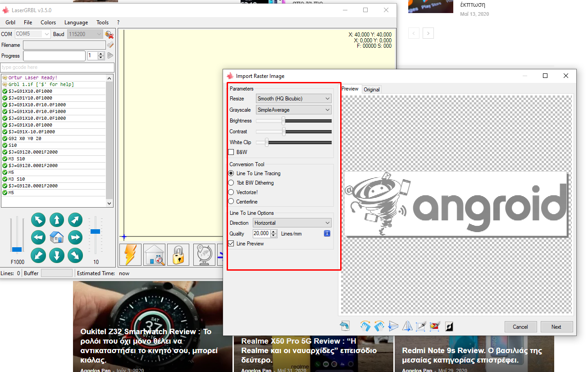Click the Quality value stepper arrows
This screenshot has height=372, width=588.
(x=273, y=233)
